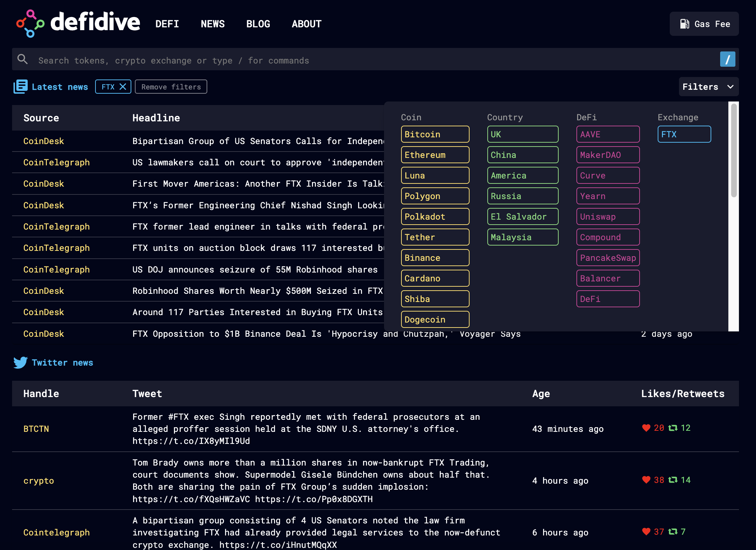
Task: Toggle the Ethereum coin filter
Action: pos(435,155)
